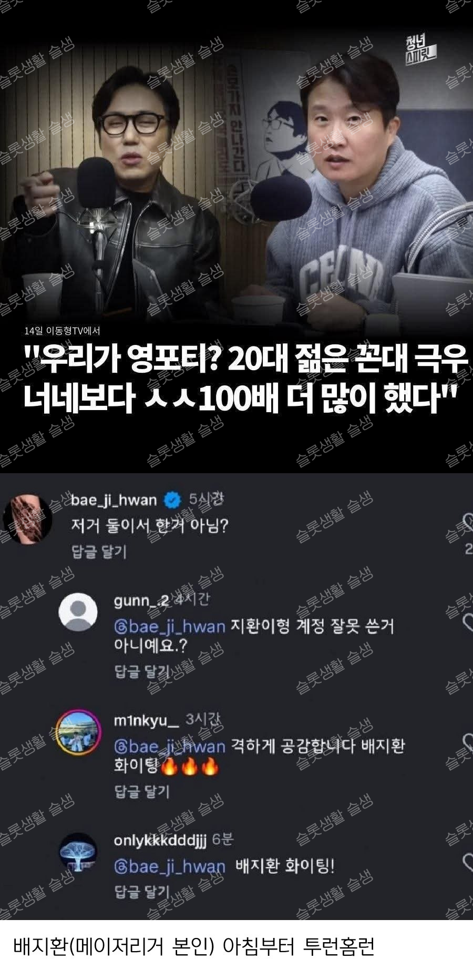The height and width of the screenshot is (980, 473).
Task: Open the gunn_.2 username link
Action: tap(141, 600)
